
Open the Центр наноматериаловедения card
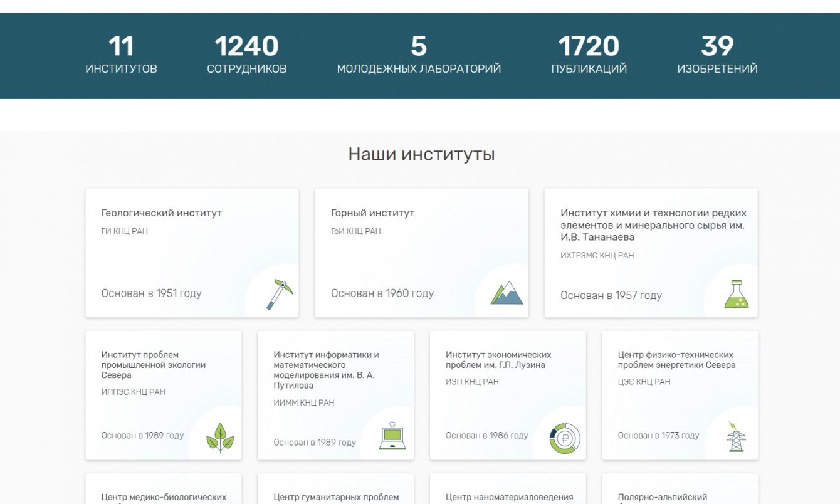pyautogui.click(x=508, y=489)
